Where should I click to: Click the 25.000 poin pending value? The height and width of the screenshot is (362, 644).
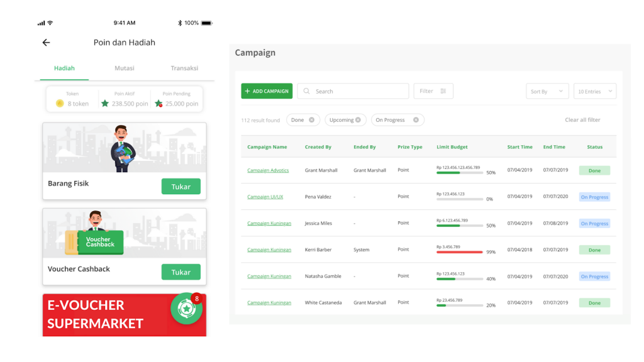click(182, 104)
